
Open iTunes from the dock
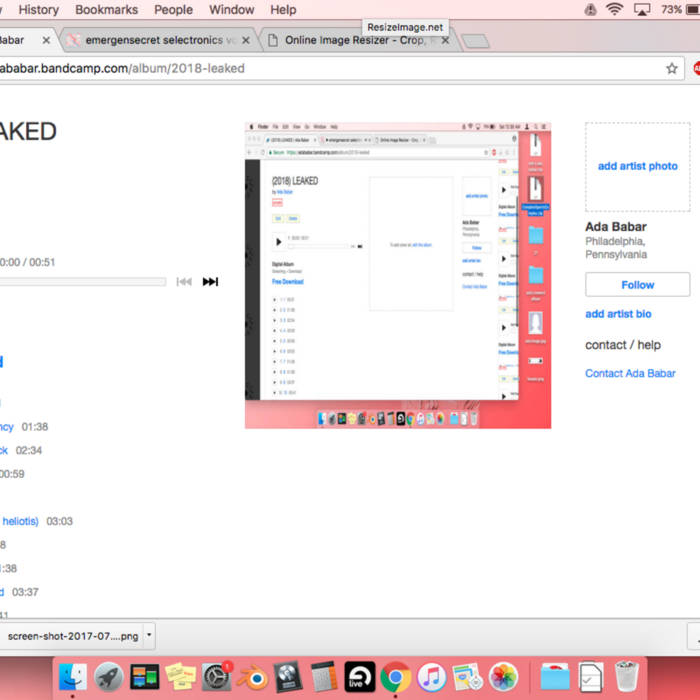pos(431,677)
